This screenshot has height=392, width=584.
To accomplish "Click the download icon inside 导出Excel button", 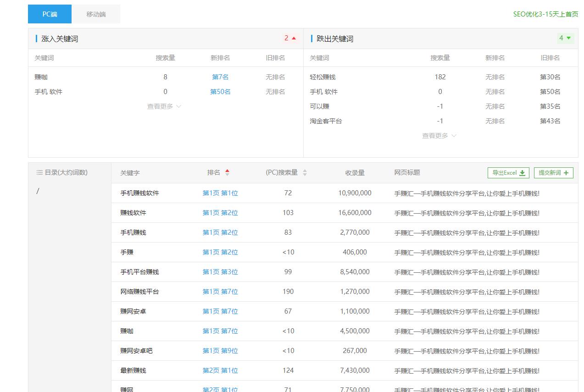I will (x=523, y=173).
